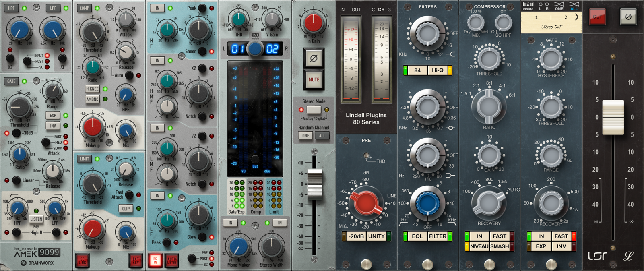
Task: Click the THD trim screw in PRE section
Action: [366, 155]
